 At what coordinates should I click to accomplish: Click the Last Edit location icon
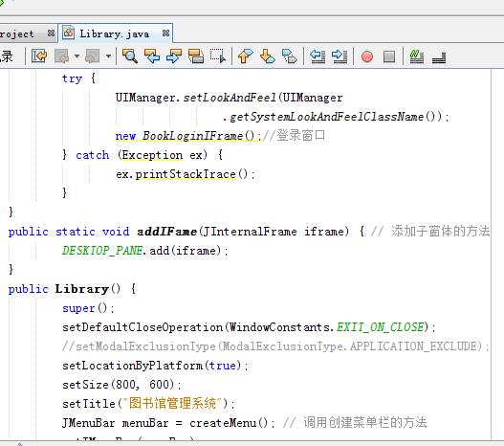[39, 56]
